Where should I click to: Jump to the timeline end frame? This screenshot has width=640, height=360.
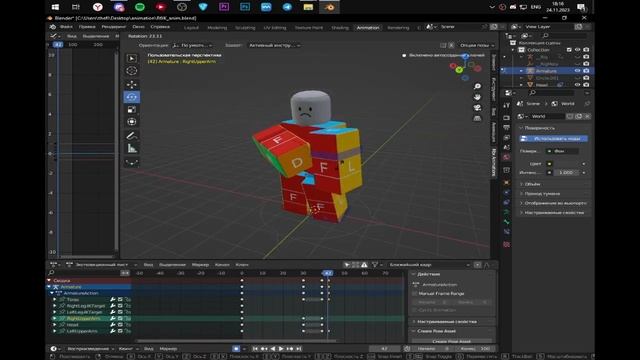299,349
